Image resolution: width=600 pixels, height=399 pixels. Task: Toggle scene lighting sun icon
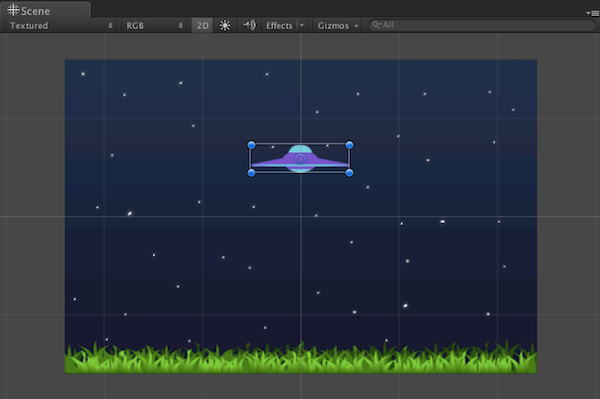225,26
